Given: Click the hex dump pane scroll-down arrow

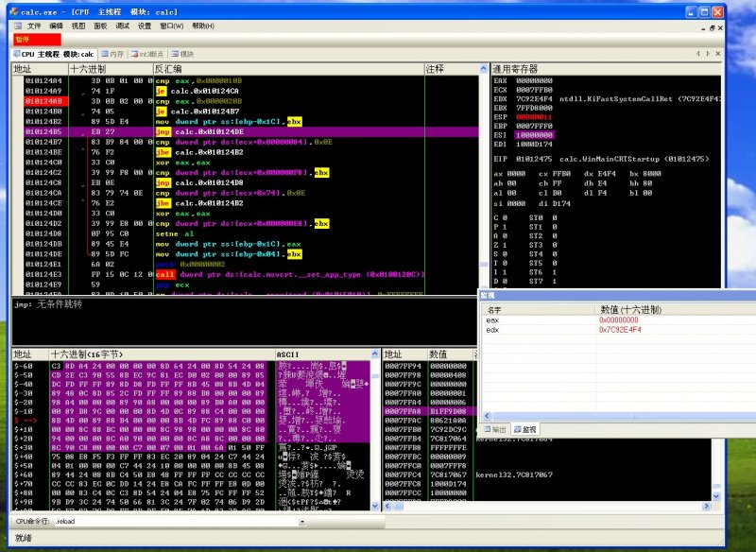Looking at the screenshot, I should 375,506.
